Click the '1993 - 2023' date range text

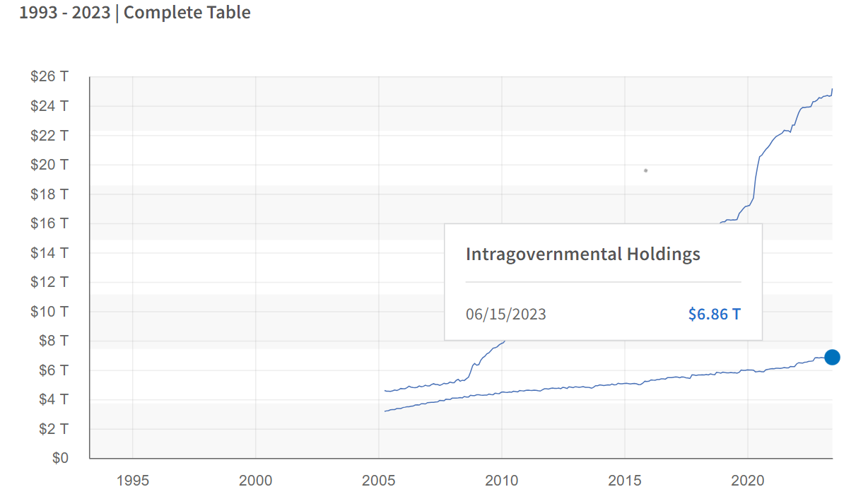64,12
